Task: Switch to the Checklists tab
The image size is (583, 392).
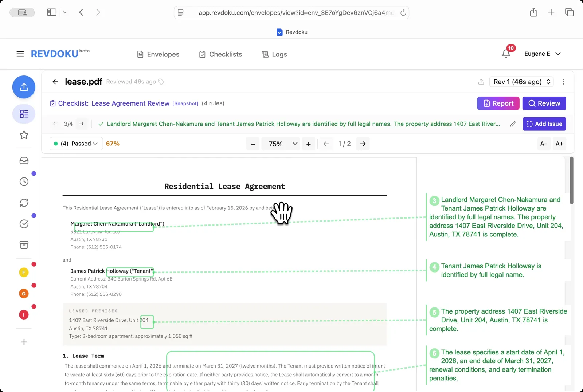Action: [x=220, y=54]
